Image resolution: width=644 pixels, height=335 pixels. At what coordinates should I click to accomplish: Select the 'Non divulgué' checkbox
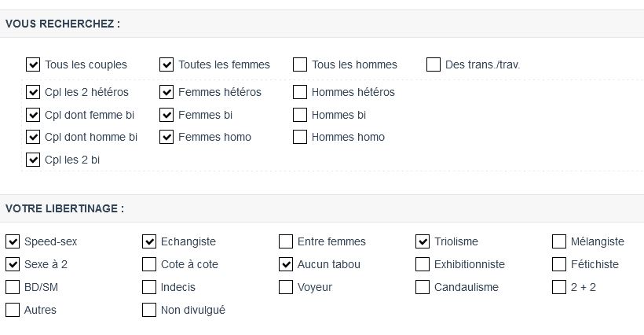pyautogui.click(x=149, y=310)
